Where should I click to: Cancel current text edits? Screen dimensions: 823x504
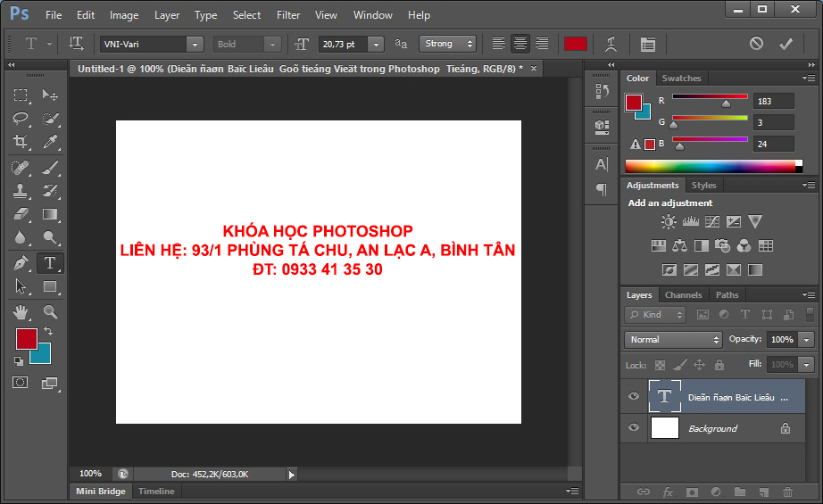pyautogui.click(x=756, y=44)
